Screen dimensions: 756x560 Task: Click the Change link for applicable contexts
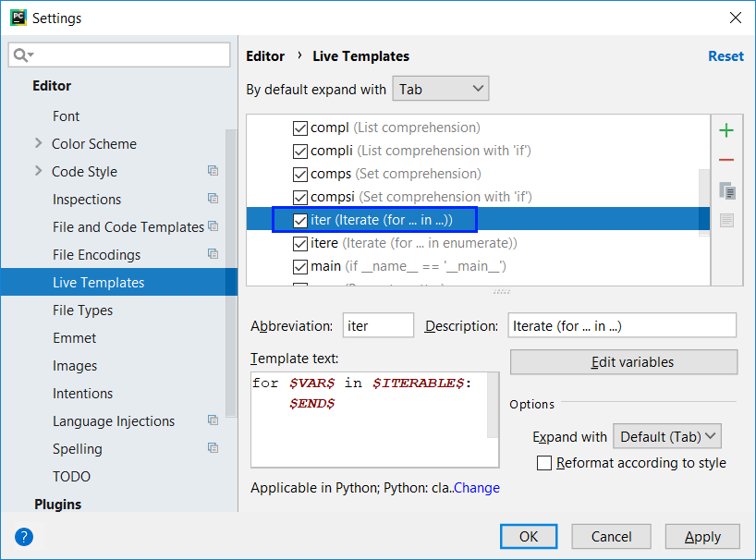pyautogui.click(x=477, y=488)
